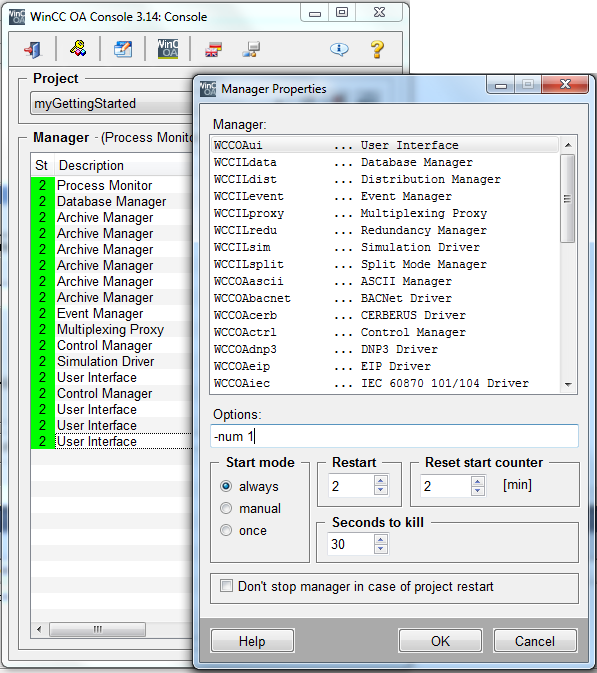Increase the Reset start counter minutes
Image resolution: width=597 pixels, height=673 pixels.
478,481
